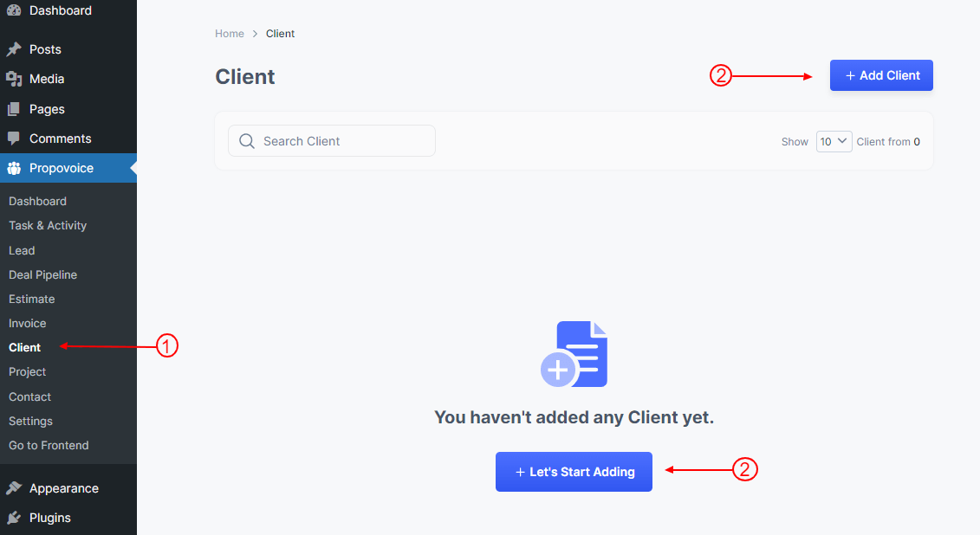This screenshot has height=535, width=980.
Task: Open the Show 10 entries dropdown
Action: 834,142
